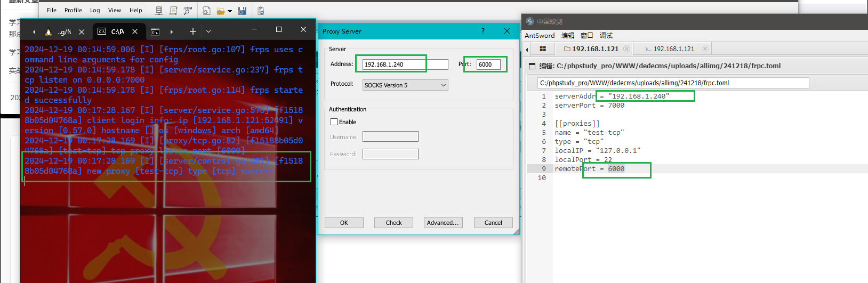Open the File menu in Proxifier

coord(52,10)
